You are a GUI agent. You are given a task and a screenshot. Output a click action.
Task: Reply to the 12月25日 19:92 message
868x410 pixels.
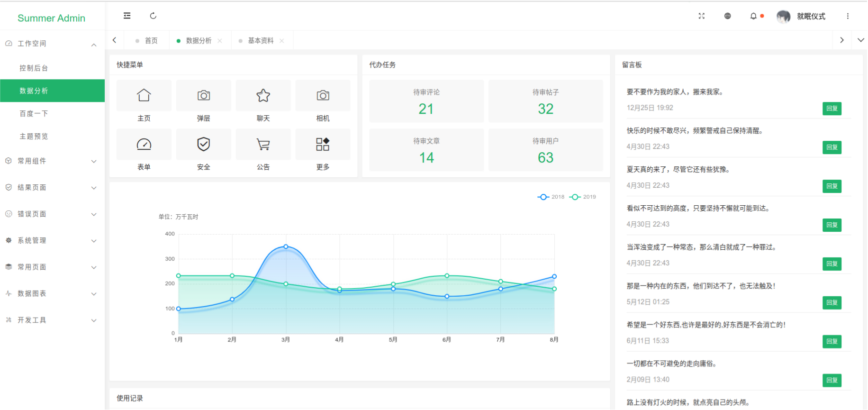[832, 109]
